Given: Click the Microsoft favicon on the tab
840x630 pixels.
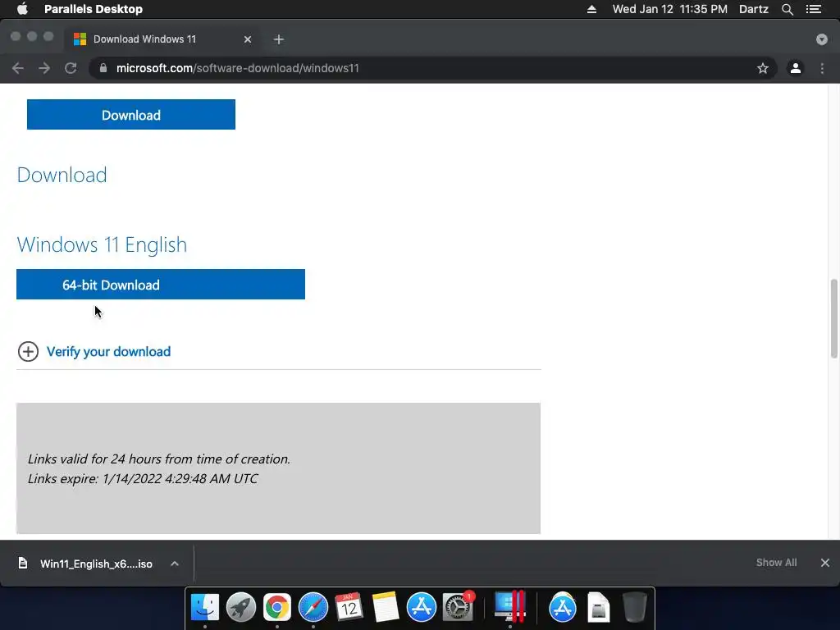Looking at the screenshot, I should (x=80, y=39).
